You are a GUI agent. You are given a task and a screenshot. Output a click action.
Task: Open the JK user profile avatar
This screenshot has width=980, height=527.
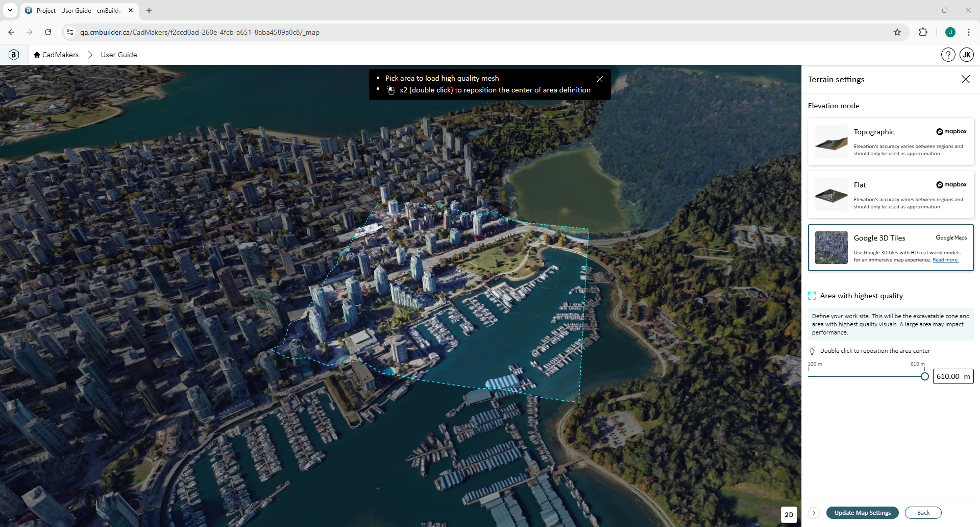click(967, 55)
